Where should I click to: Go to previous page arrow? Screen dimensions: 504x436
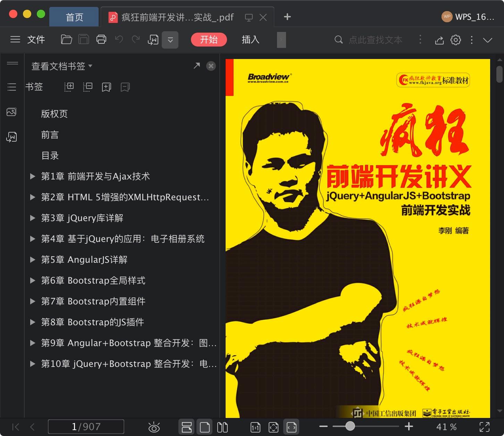(x=32, y=427)
